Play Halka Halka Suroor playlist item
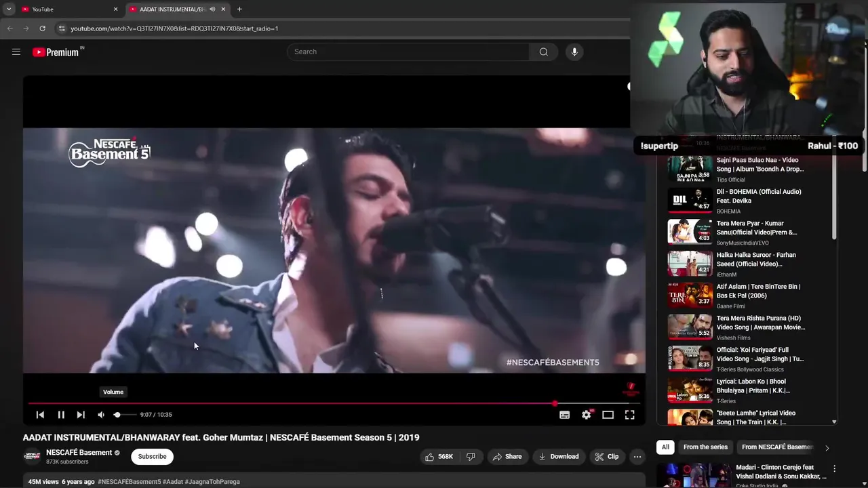Viewport: 868px width, 488px height. click(x=745, y=264)
